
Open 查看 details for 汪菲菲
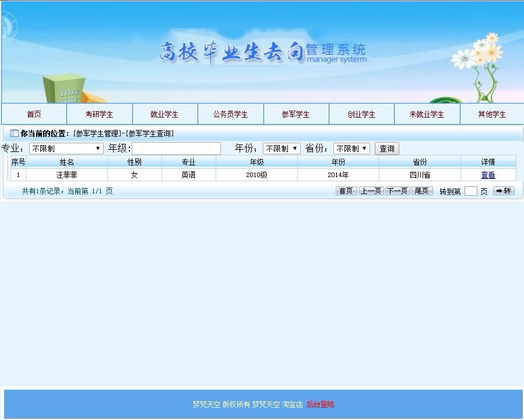click(488, 175)
